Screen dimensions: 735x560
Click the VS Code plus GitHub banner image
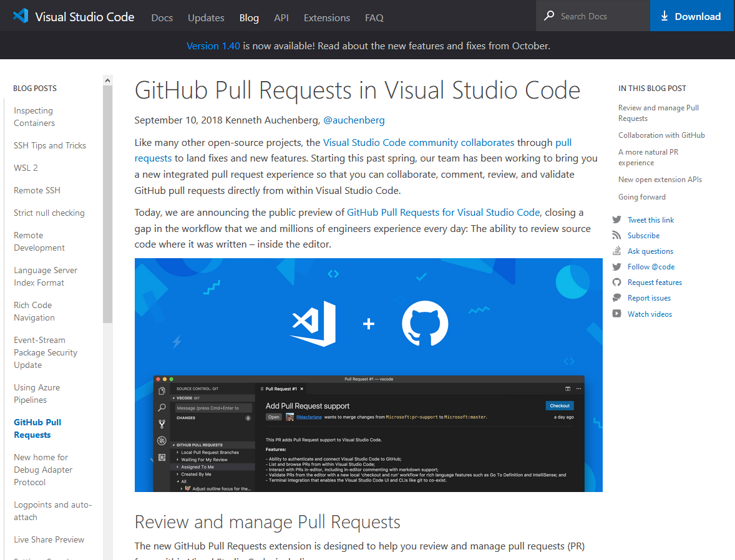click(x=369, y=375)
